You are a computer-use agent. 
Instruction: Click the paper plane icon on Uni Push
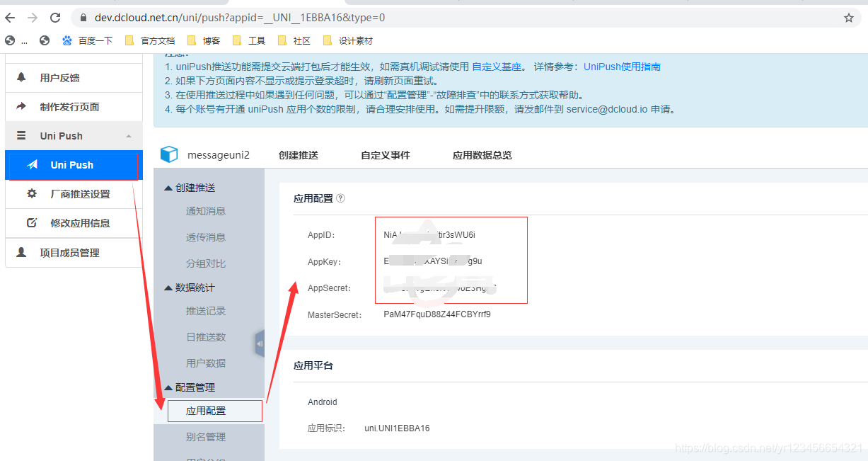coord(32,165)
